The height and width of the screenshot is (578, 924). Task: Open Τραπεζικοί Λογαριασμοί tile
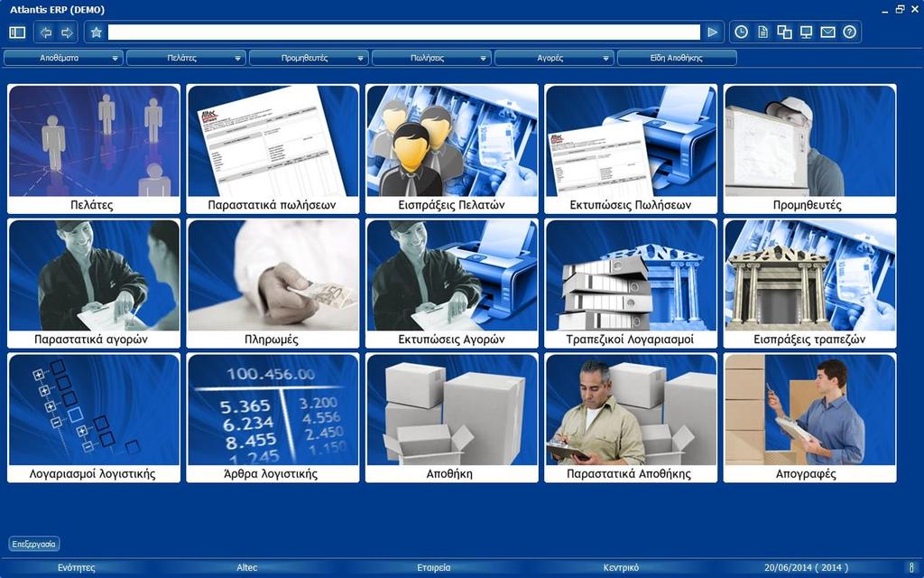click(631, 283)
